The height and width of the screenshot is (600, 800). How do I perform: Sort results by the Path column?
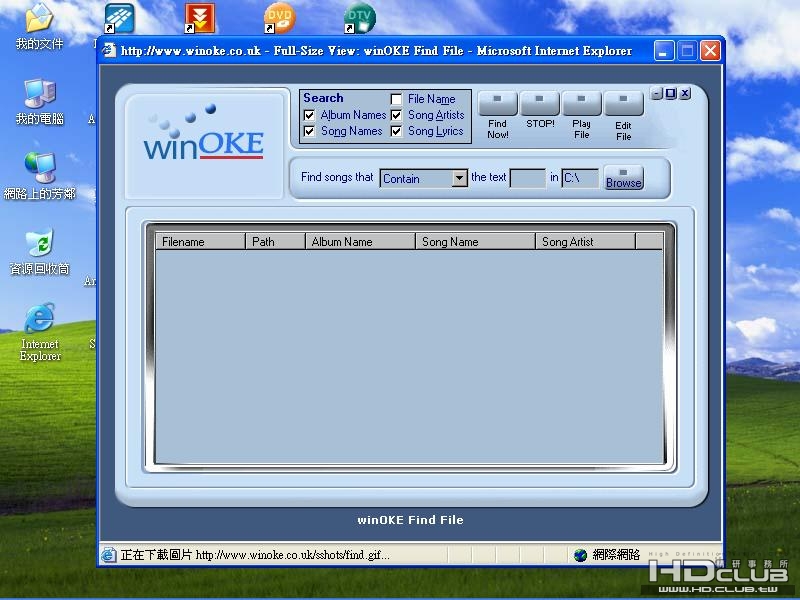pos(276,241)
